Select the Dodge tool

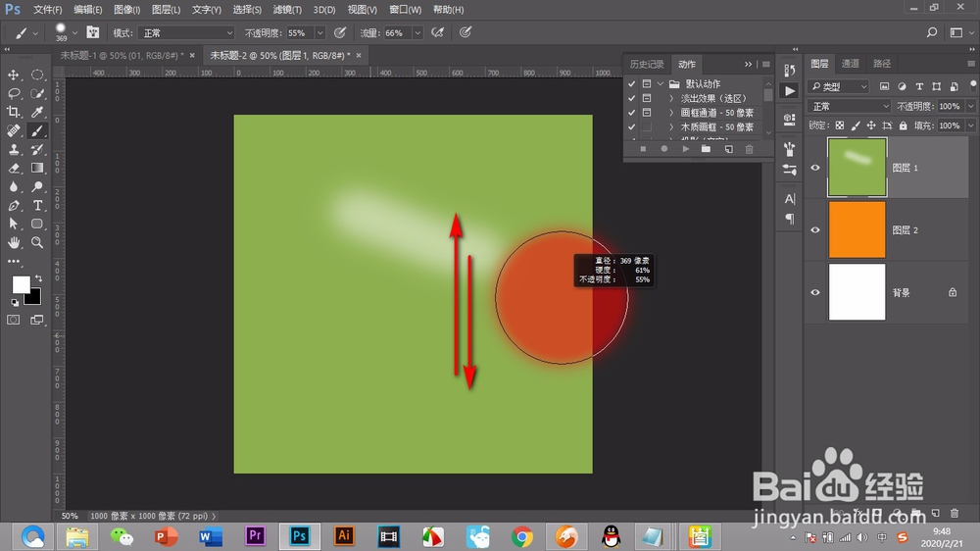tap(37, 186)
